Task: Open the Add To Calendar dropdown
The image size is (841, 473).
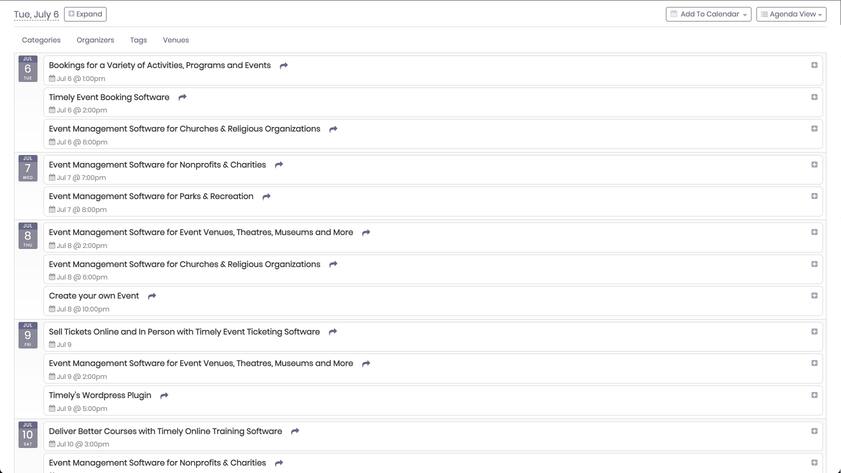Action: click(x=709, y=14)
